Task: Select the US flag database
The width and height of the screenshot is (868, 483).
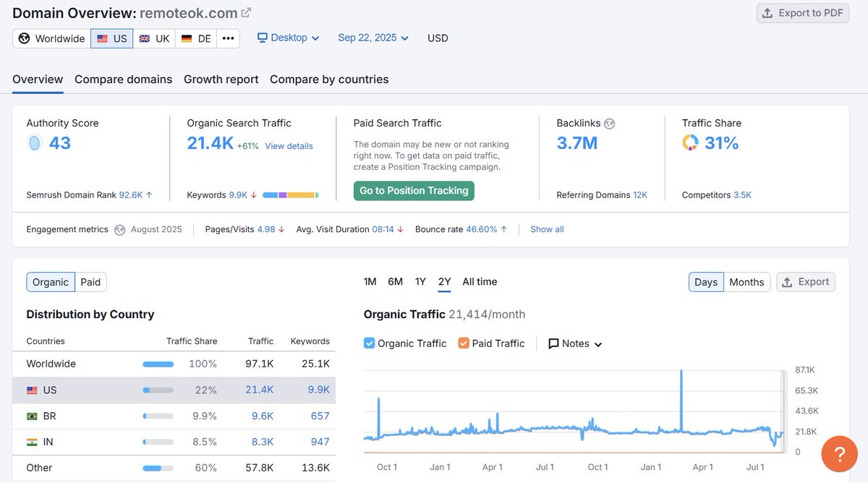Action: (111, 38)
